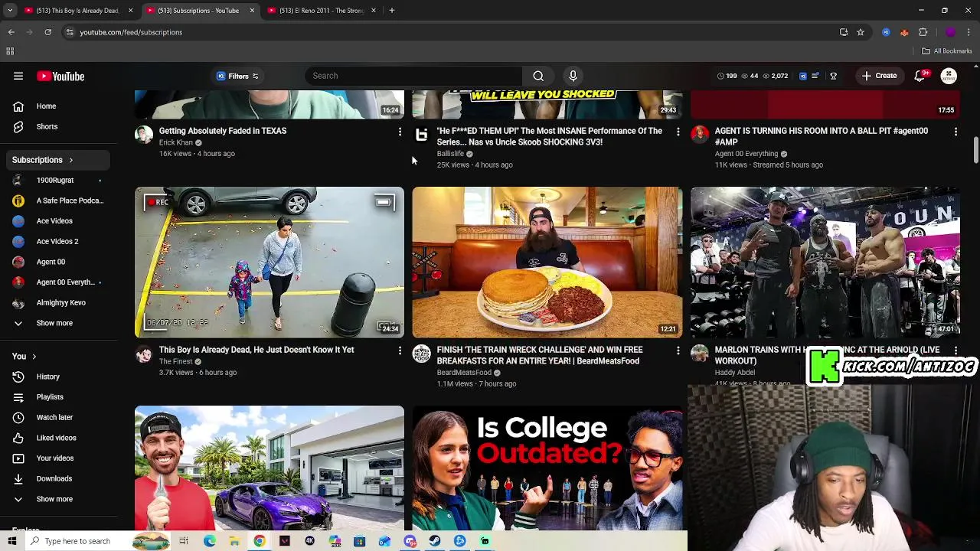Play the purple Bugatti garage thumbnail
The height and width of the screenshot is (551, 980).
coord(269,468)
